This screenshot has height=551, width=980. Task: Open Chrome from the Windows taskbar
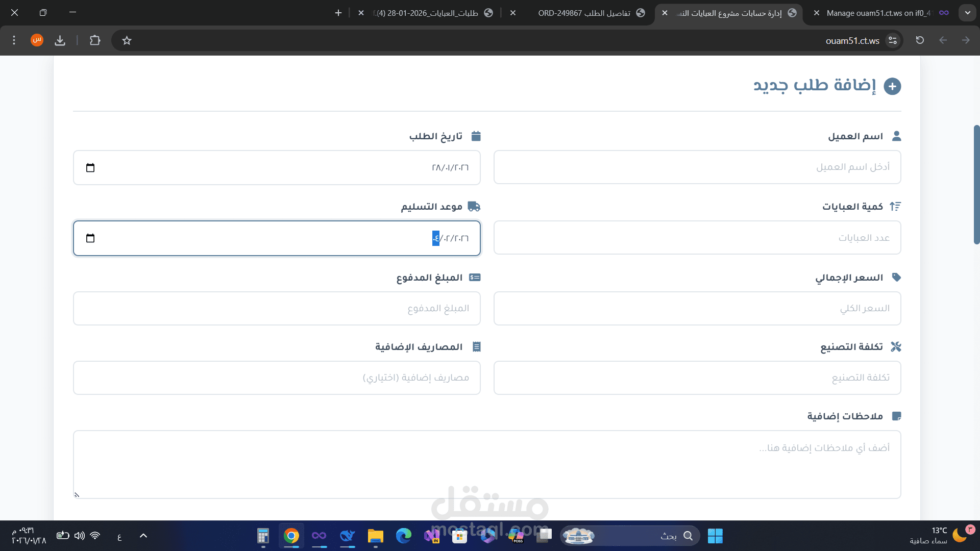click(x=291, y=536)
